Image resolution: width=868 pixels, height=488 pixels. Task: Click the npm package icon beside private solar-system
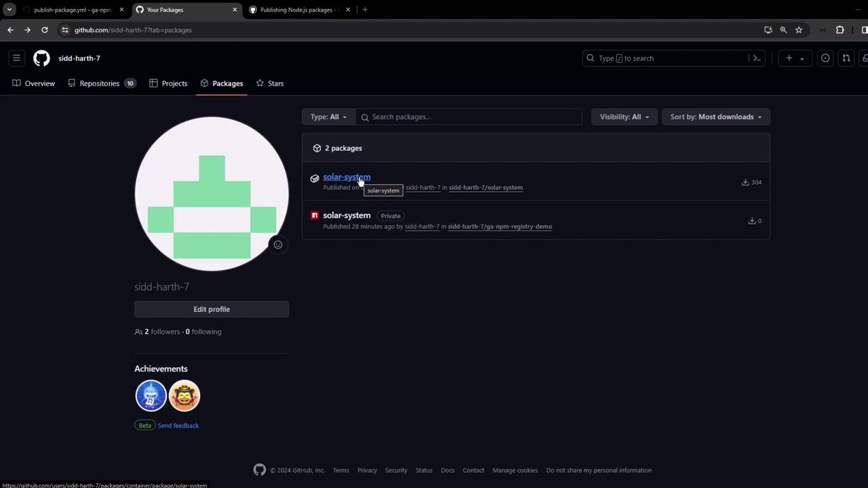[315, 216]
